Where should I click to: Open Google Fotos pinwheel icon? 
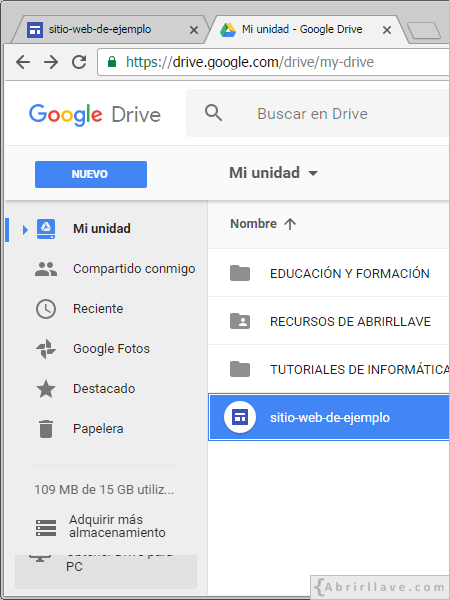click(x=46, y=349)
